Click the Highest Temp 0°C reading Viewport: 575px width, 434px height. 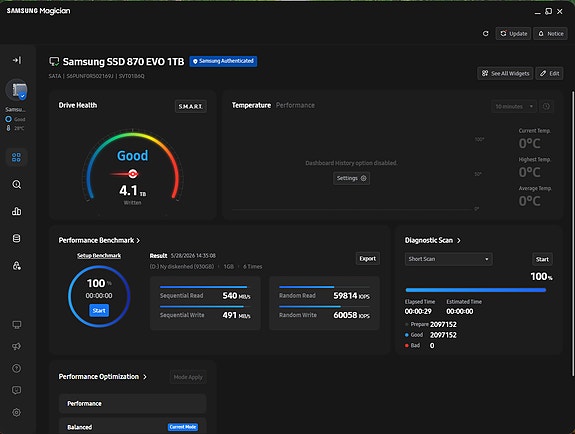pos(530,172)
